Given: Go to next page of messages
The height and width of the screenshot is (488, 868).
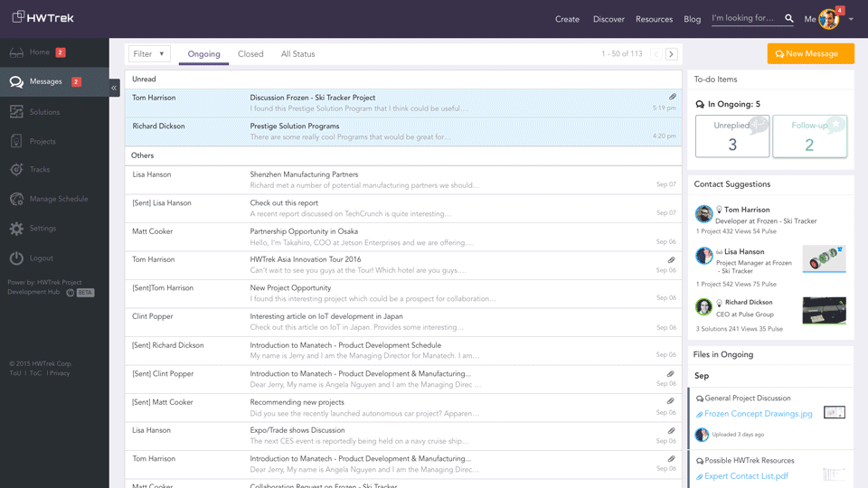Looking at the screenshot, I should (671, 54).
